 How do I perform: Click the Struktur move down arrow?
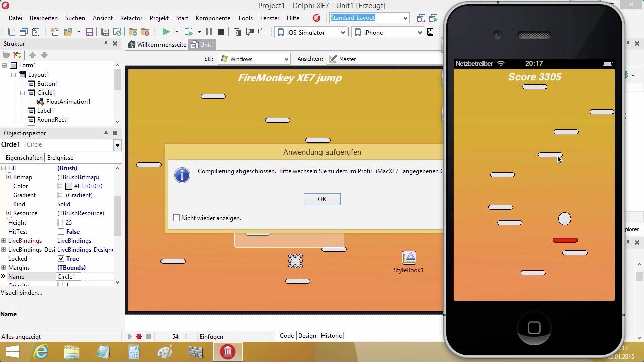pos(44,55)
